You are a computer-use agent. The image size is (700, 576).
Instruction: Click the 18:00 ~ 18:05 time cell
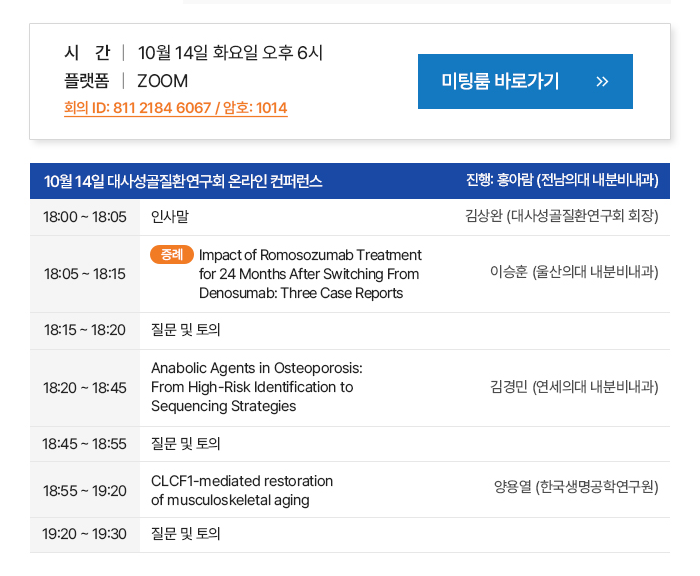click(x=84, y=217)
